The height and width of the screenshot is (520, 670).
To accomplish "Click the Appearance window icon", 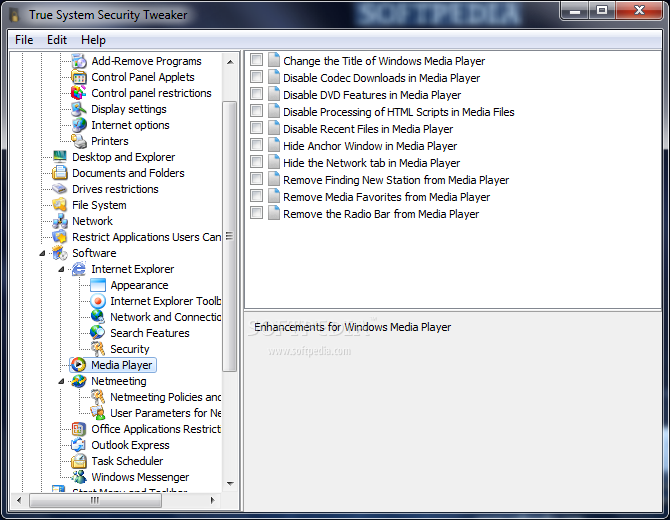I will (98, 285).
